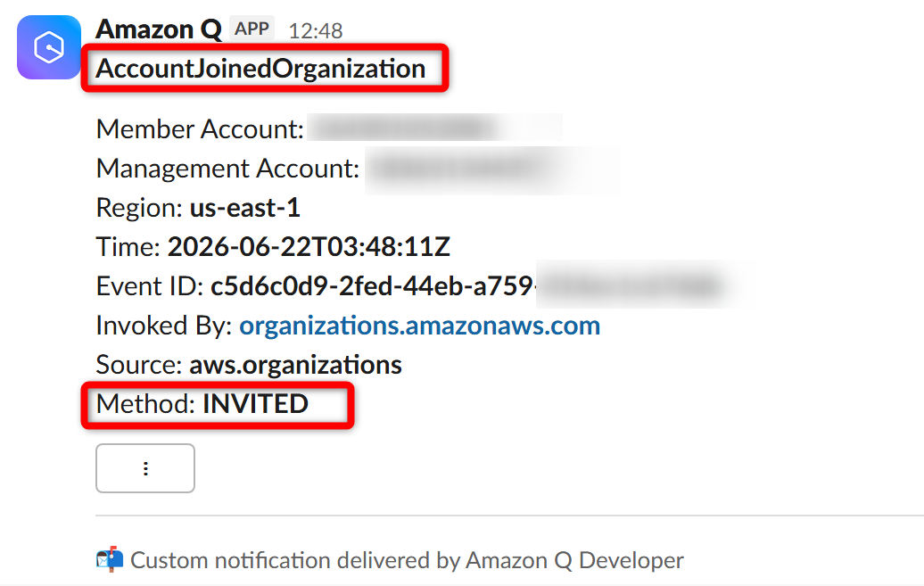This screenshot has height=586, width=924.
Task: Click the Amazon Q app avatar icon
Action: click(x=49, y=47)
